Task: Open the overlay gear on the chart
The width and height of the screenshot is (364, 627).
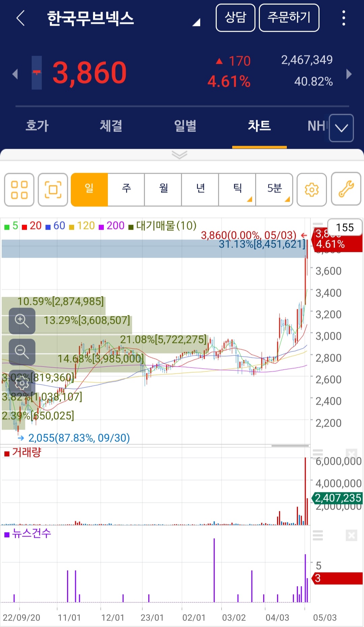Action: [22, 383]
